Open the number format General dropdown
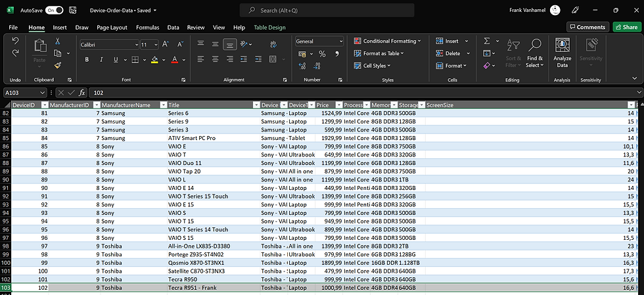Viewport: 644px width, 295px height. [341, 41]
